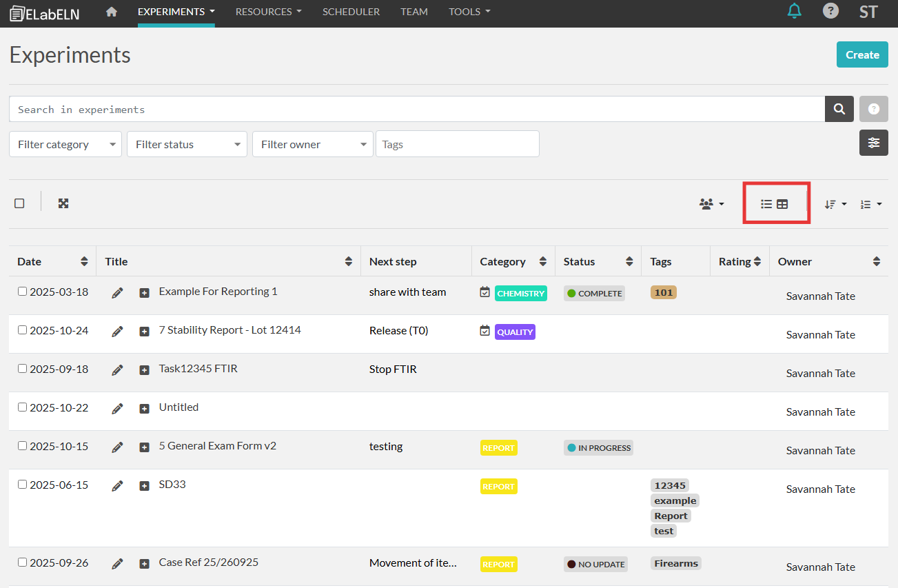Image resolution: width=898 pixels, height=588 pixels.
Task: Switch to list view layout icon
Action: tap(766, 204)
